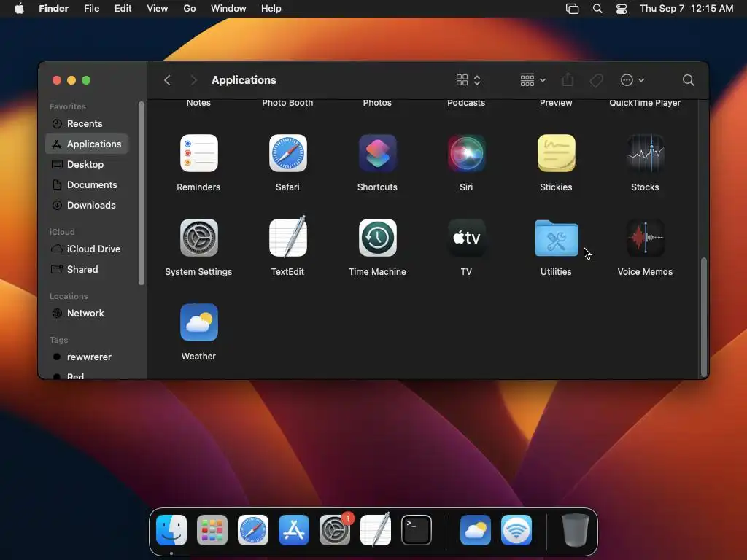Select iCloud Drive in the sidebar
This screenshot has height=560, width=747.
click(88, 249)
